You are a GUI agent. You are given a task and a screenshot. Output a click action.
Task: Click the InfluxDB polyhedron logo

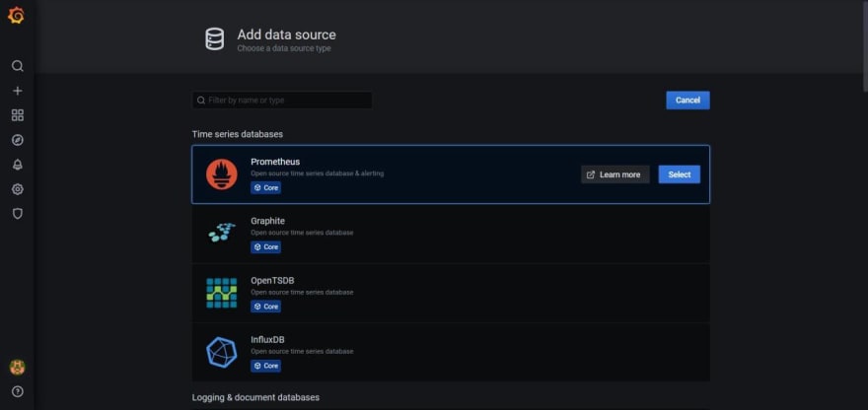[221, 353]
